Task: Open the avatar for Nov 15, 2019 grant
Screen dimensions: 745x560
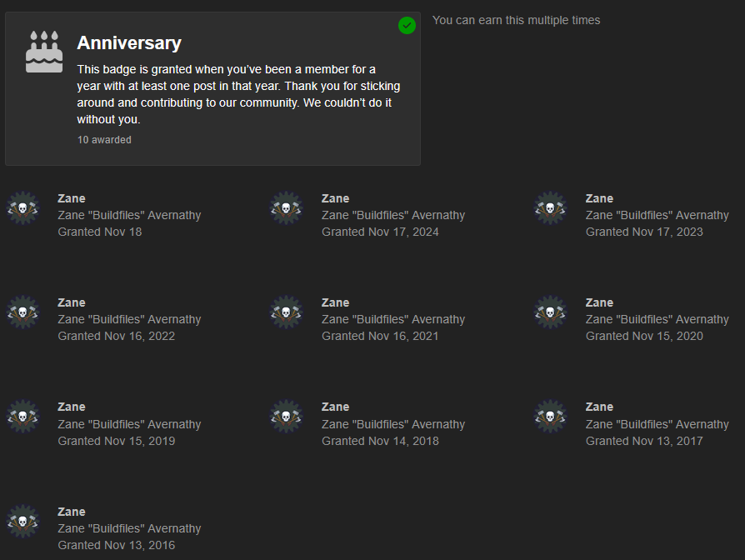Action: 22,417
